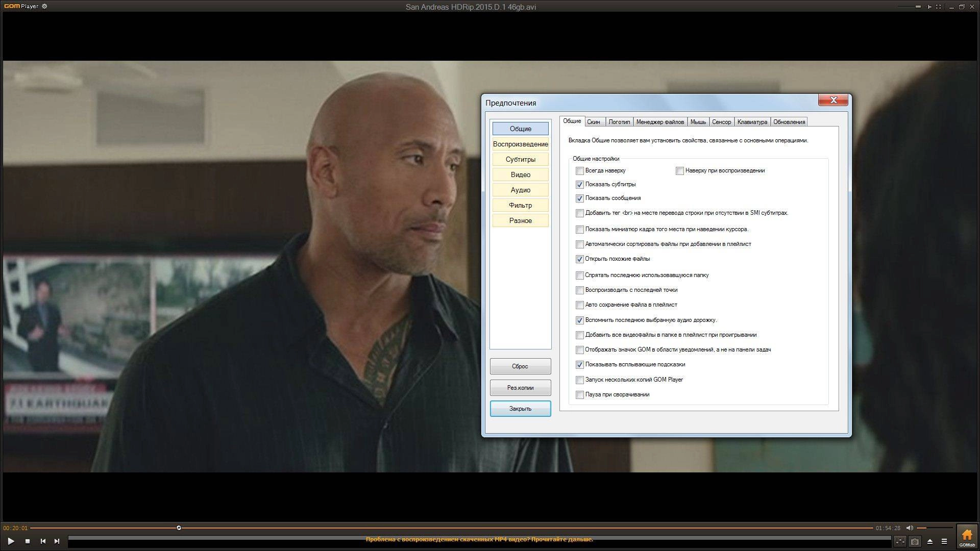
Task: Enable Показать миниатюр кадра checkbox
Action: point(579,230)
